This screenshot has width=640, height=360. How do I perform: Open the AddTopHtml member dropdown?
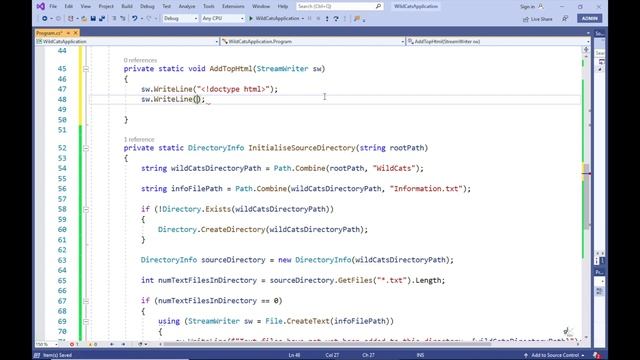point(498,42)
